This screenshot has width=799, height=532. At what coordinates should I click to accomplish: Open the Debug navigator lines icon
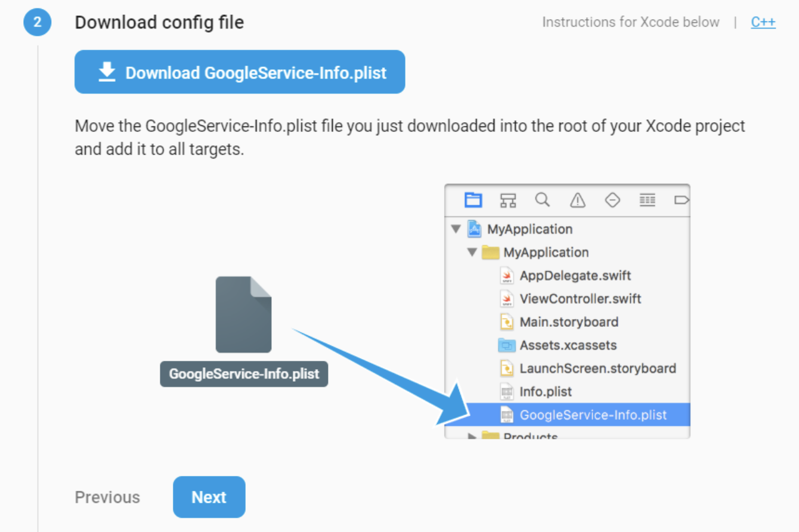648,200
